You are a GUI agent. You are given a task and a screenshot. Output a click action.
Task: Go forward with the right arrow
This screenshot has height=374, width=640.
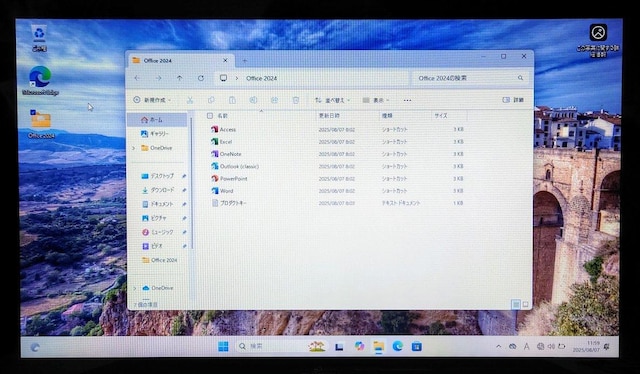[158, 78]
